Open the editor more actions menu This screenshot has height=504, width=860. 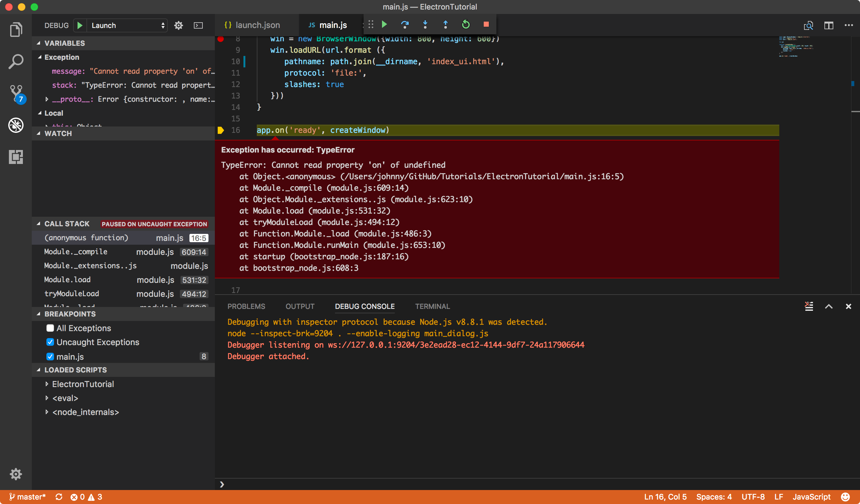point(849,25)
